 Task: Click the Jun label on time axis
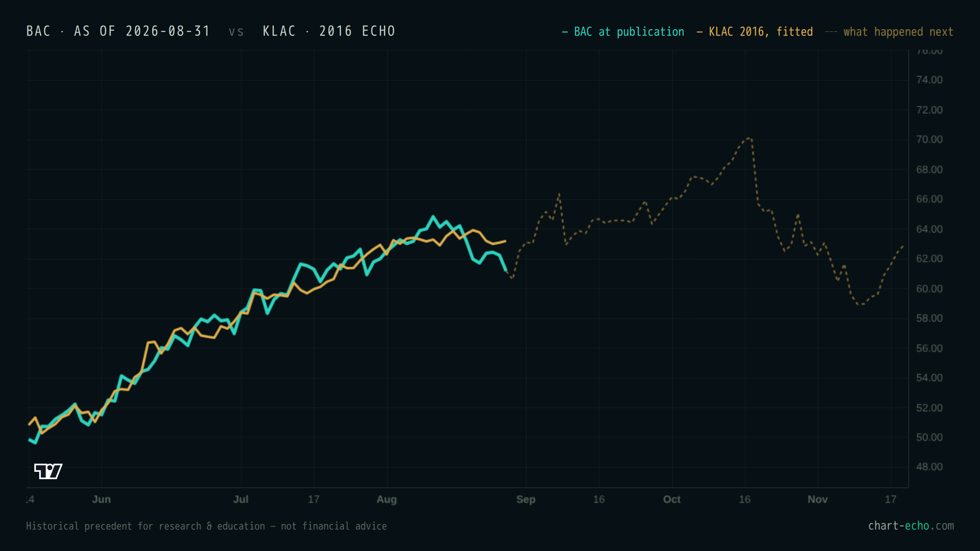(101, 500)
